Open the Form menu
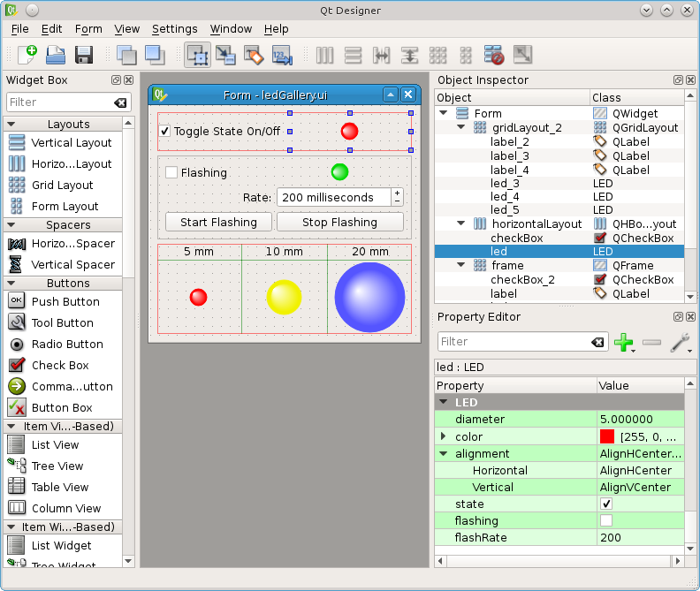The image size is (700, 591). click(88, 29)
